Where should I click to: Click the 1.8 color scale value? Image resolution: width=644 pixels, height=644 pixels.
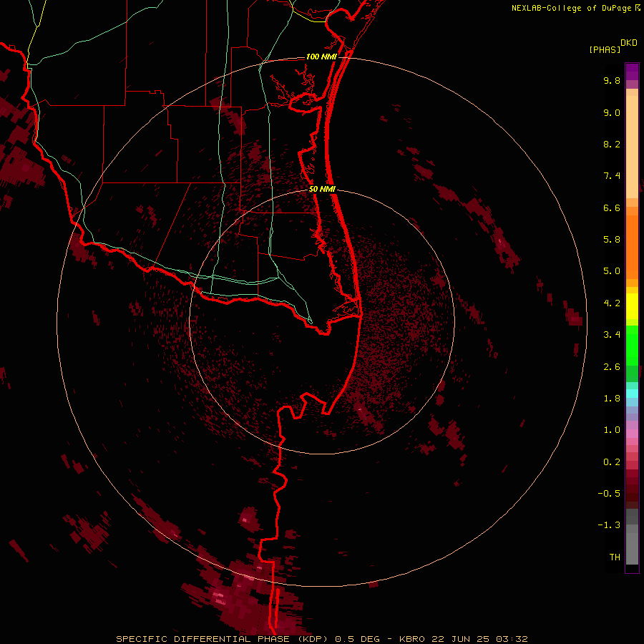[x=612, y=399]
